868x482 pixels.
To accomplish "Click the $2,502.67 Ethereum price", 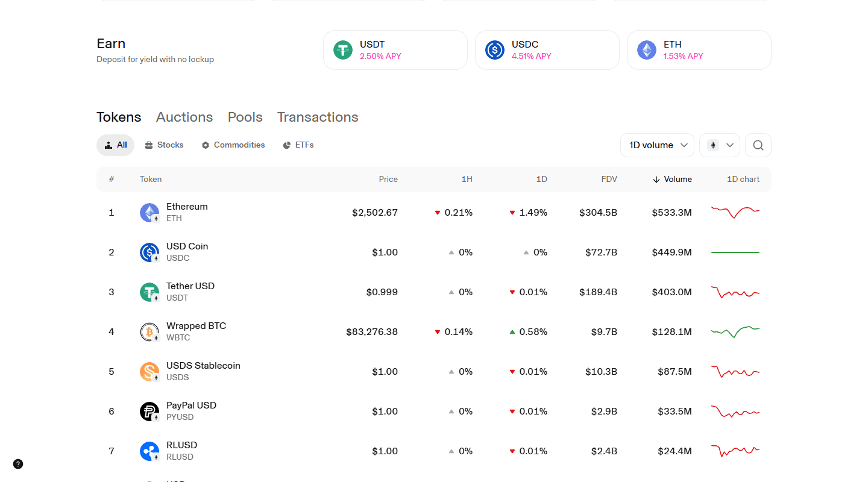I will coord(375,213).
